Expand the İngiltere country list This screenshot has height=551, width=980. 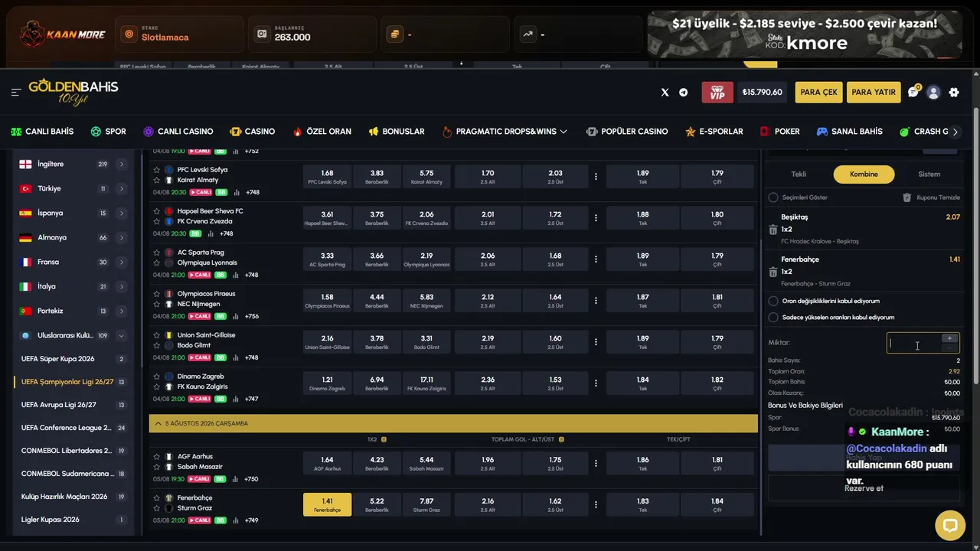[121, 164]
